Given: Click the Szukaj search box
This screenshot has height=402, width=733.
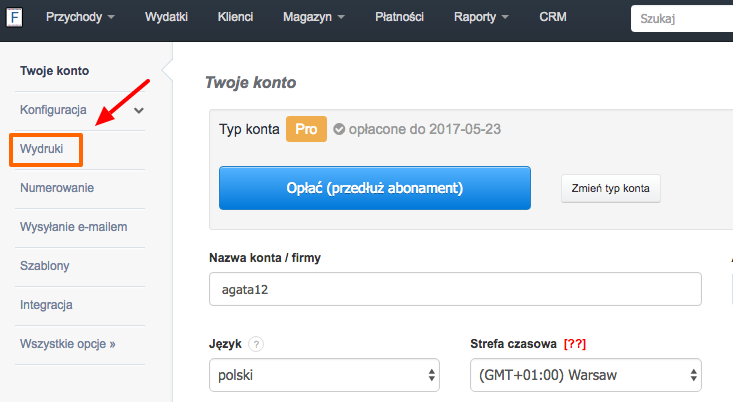Looking at the screenshot, I should tap(682, 18).
